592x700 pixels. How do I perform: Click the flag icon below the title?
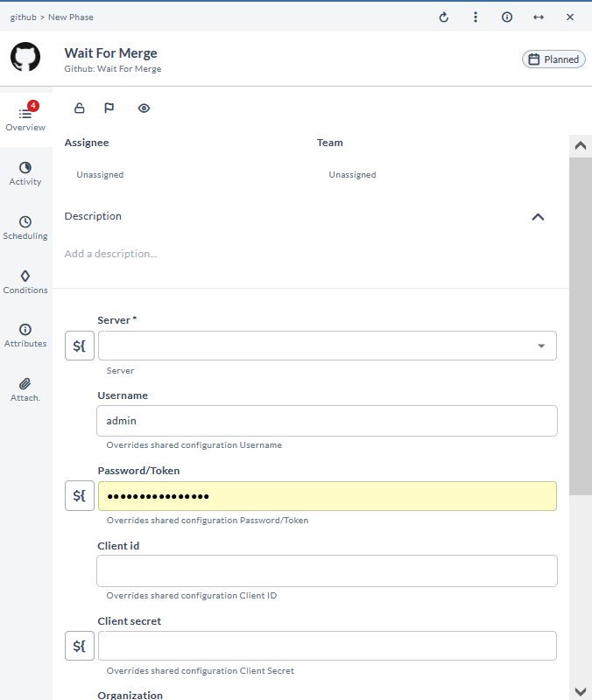(109, 108)
